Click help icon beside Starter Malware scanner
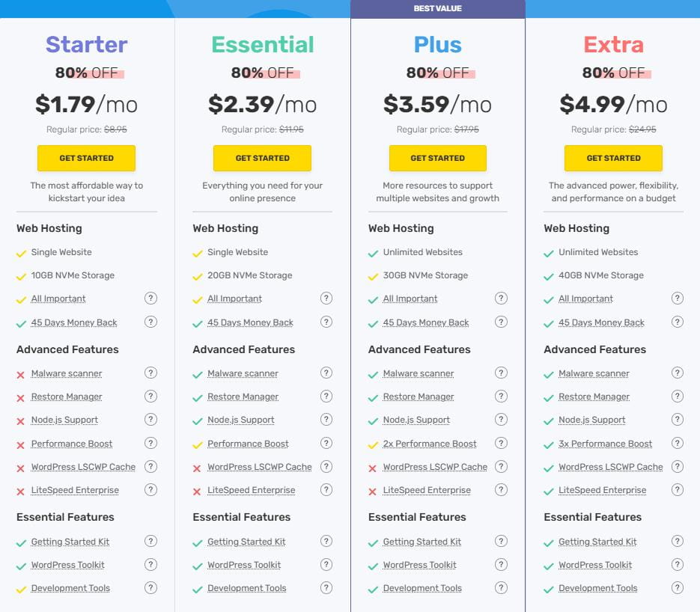This screenshot has width=700, height=612. [150, 373]
